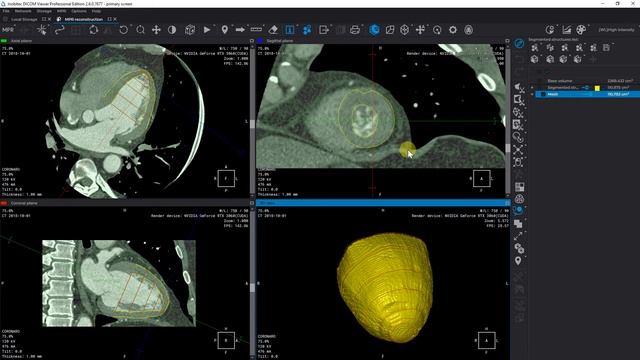The height and width of the screenshot is (360, 640).
Task: Toggle the blue segmentation shapes button
Action: (307, 30)
